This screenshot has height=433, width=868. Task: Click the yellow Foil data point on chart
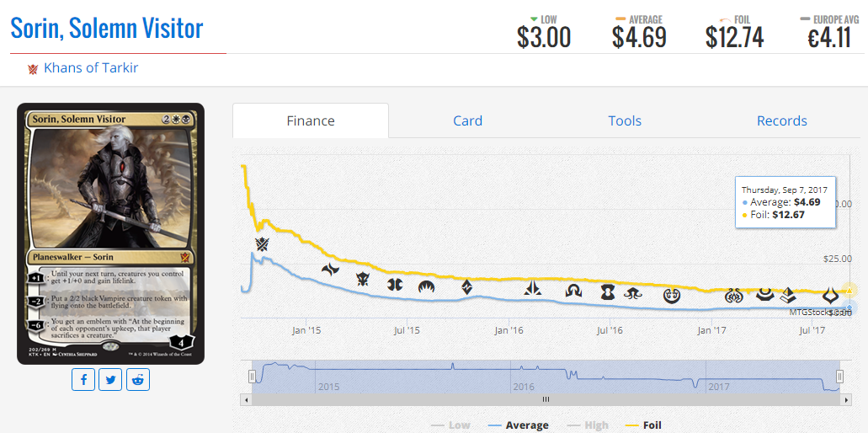pos(850,290)
